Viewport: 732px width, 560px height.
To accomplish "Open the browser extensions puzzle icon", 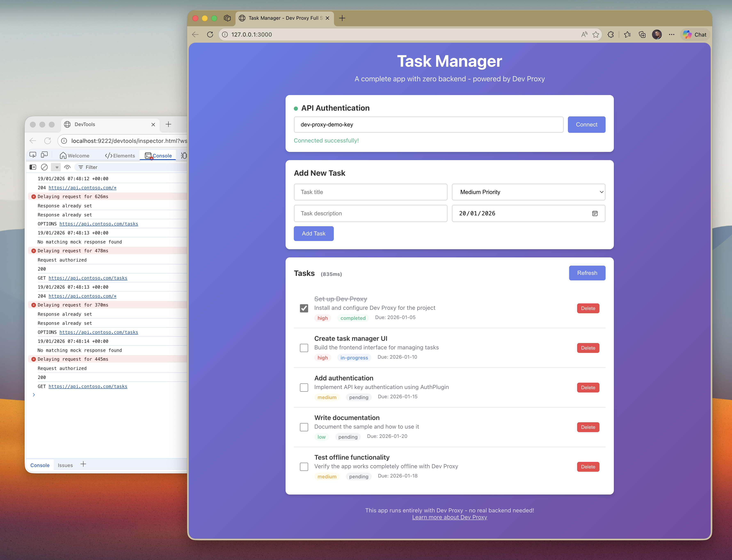I will tap(611, 34).
